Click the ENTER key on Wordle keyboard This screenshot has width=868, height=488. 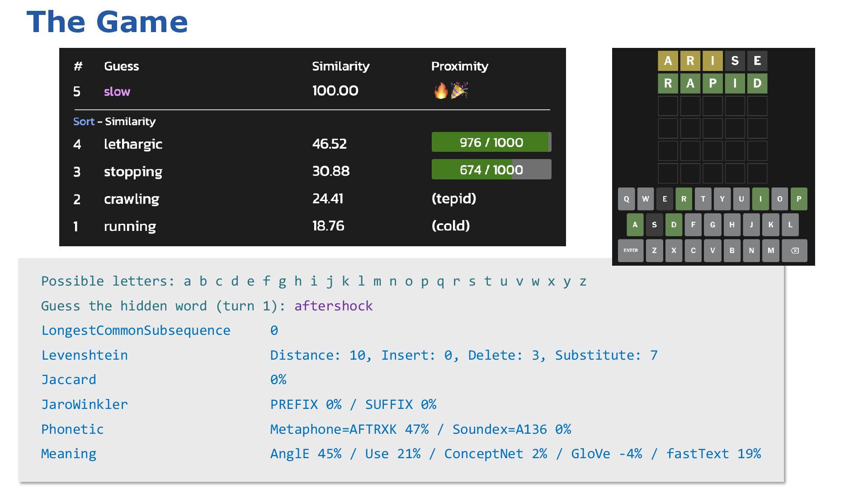[x=631, y=250]
